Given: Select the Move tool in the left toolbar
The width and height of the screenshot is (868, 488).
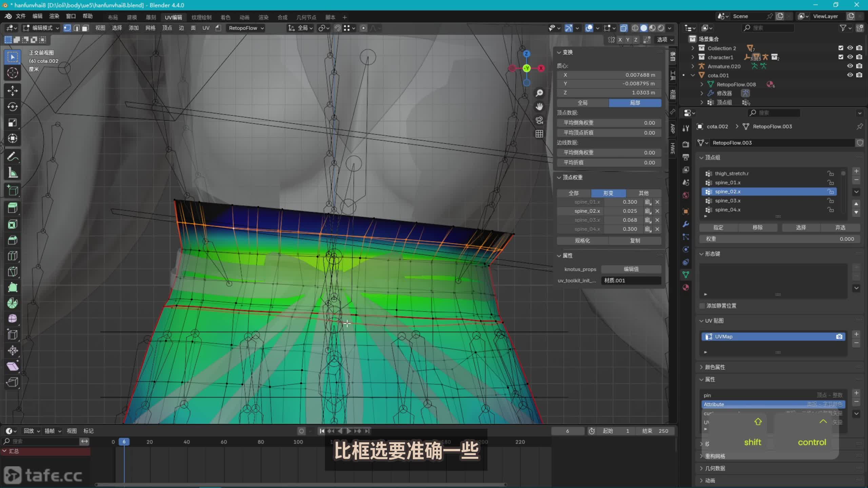Looking at the screenshot, I should point(13,90).
